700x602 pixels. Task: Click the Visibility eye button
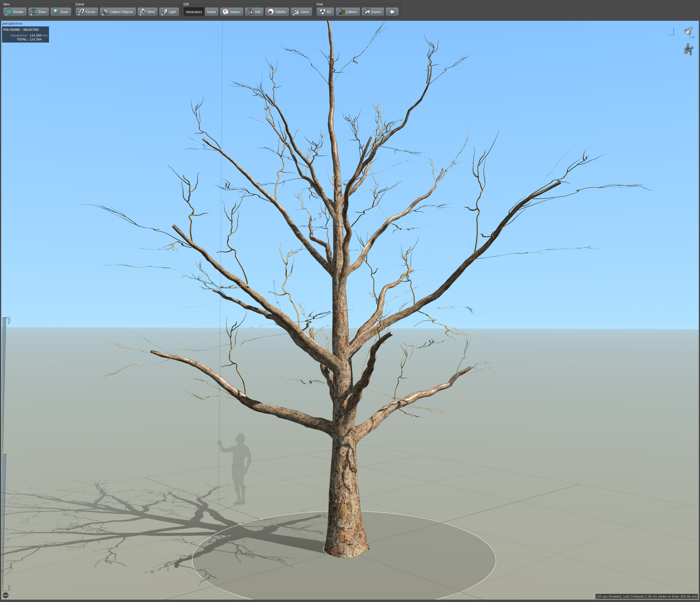click(277, 12)
